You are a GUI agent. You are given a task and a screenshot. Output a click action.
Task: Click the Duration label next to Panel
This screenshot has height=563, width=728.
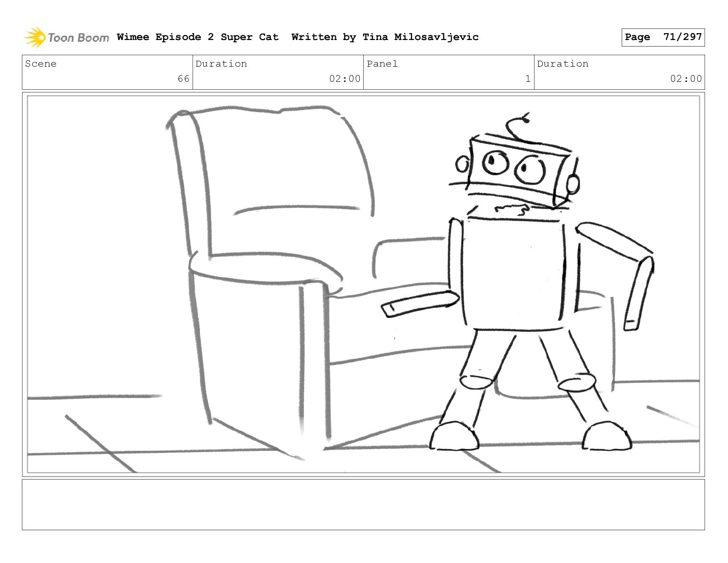(563, 63)
